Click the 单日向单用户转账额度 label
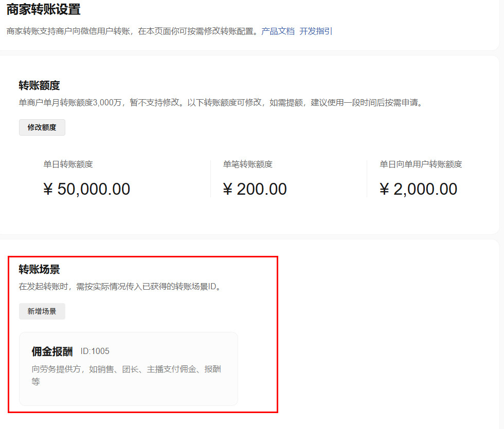 coord(421,164)
